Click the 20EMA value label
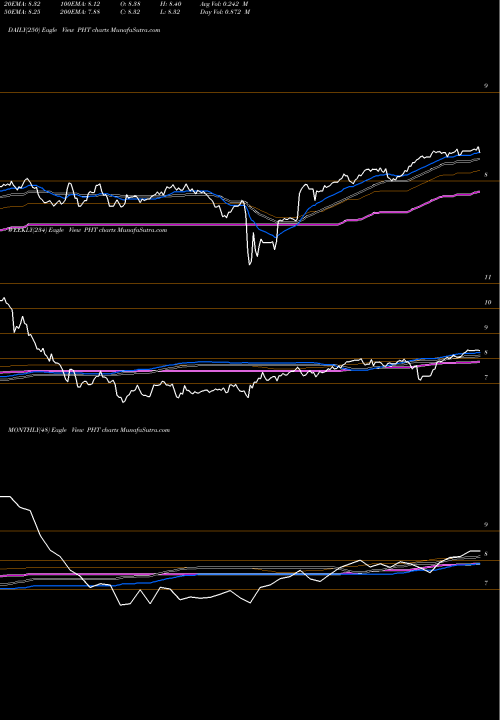Image resolution: width=500 pixels, height=720 pixels. pos(20,4)
